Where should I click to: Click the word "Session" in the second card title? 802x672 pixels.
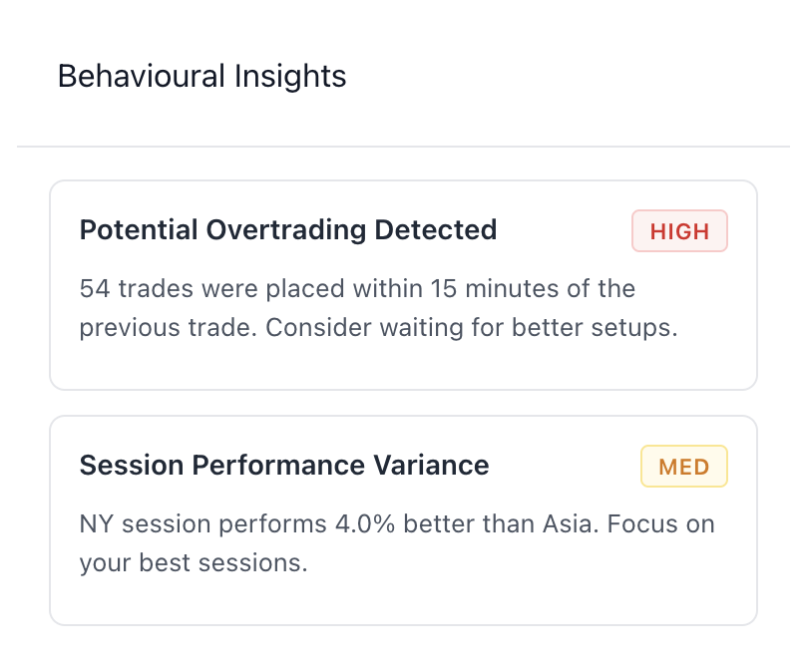122,465
